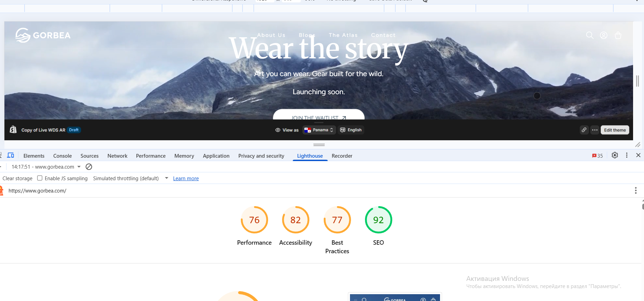
Task: Click the Edit theme button
Action: click(x=615, y=130)
